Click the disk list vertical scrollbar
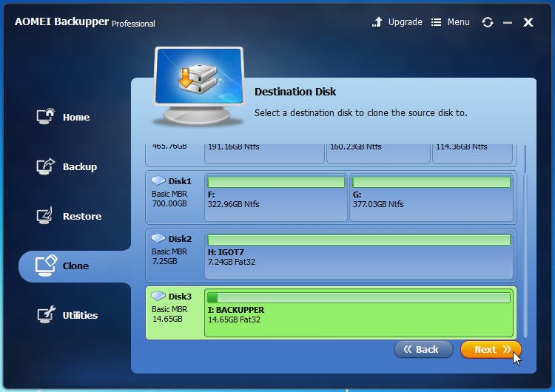 pyautogui.click(x=525, y=240)
